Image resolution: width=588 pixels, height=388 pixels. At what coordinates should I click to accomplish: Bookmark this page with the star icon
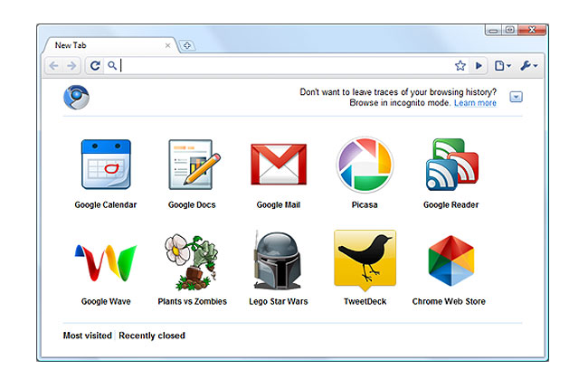coord(460,66)
